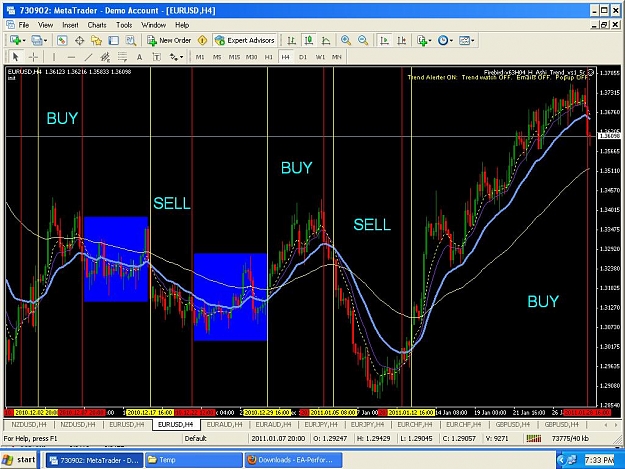Screen dimensions: 625x469
Task: Open Downloads Firefox taskbar item
Action: click(x=293, y=460)
